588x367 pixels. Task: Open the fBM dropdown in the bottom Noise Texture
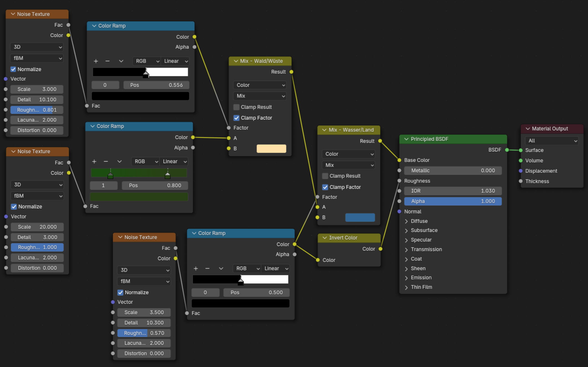(144, 281)
